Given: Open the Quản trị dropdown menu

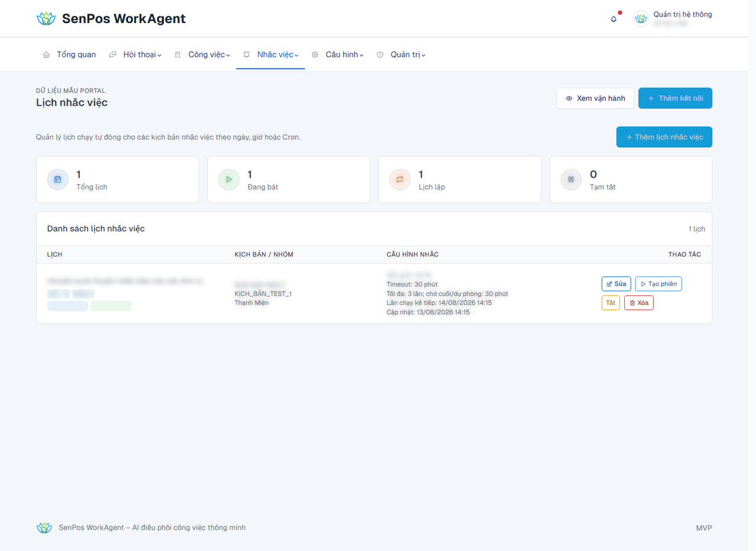Looking at the screenshot, I should click(401, 54).
